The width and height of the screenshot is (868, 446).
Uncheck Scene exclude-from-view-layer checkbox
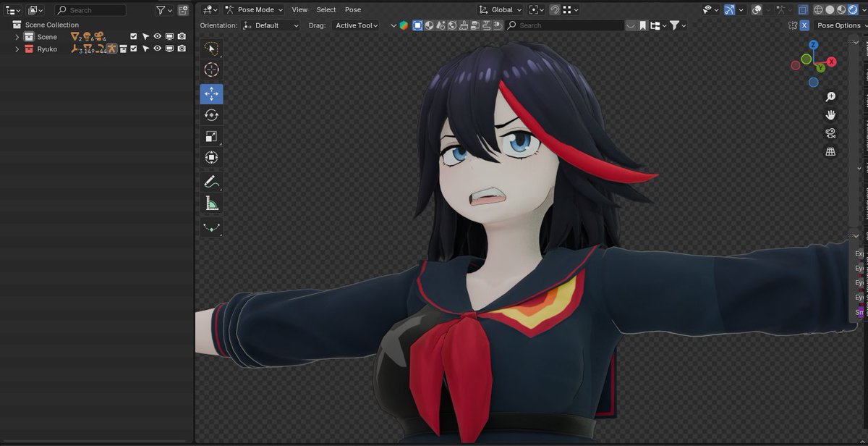pyautogui.click(x=134, y=37)
